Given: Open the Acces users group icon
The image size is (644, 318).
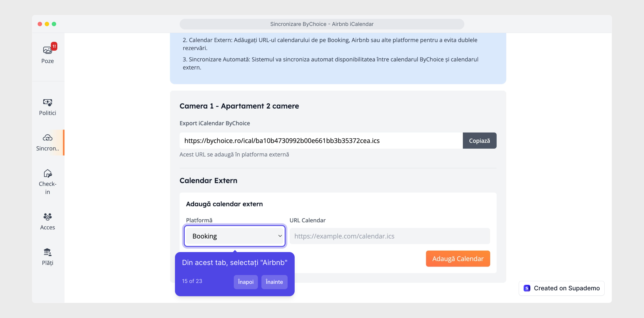Looking at the screenshot, I should [48, 217].
